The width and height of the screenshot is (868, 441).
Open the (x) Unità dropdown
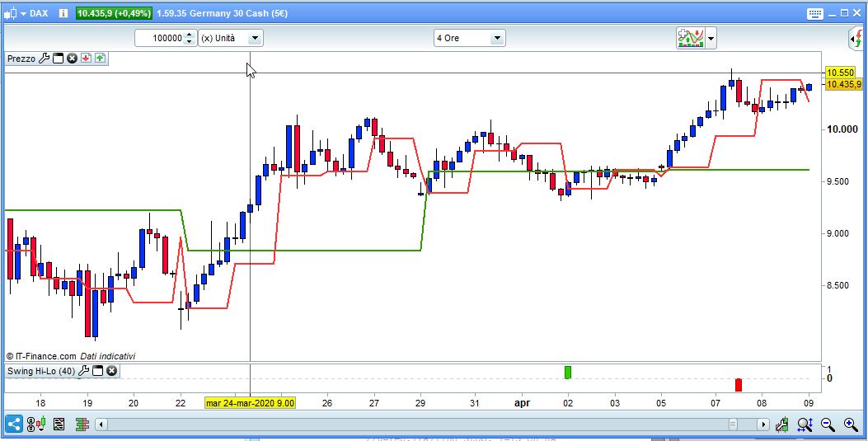pyautogui.click(x=255, y=38)
